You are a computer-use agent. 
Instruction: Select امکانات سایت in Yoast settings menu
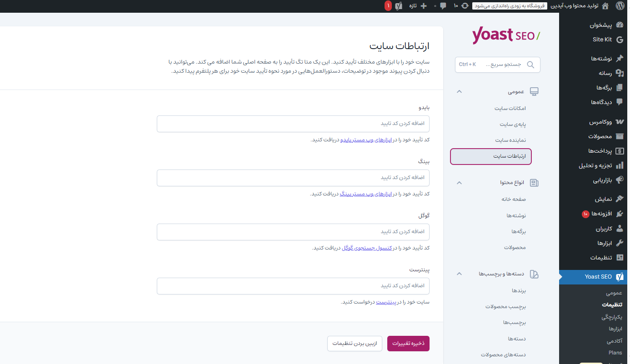click(x=510, y=108)
